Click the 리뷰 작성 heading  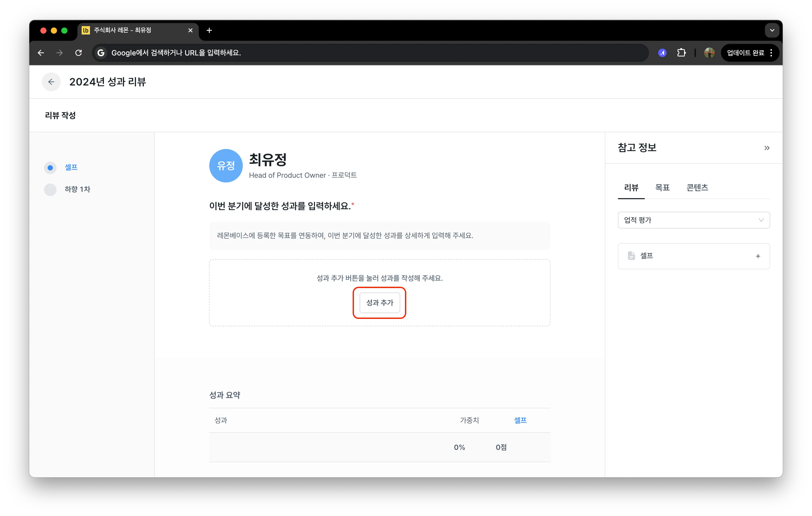(60, 115)
